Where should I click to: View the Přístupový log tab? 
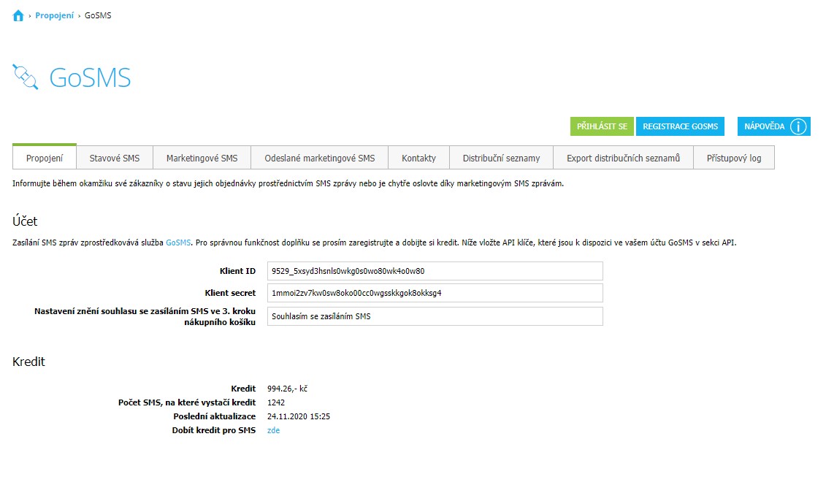click(x=734, y=158)
